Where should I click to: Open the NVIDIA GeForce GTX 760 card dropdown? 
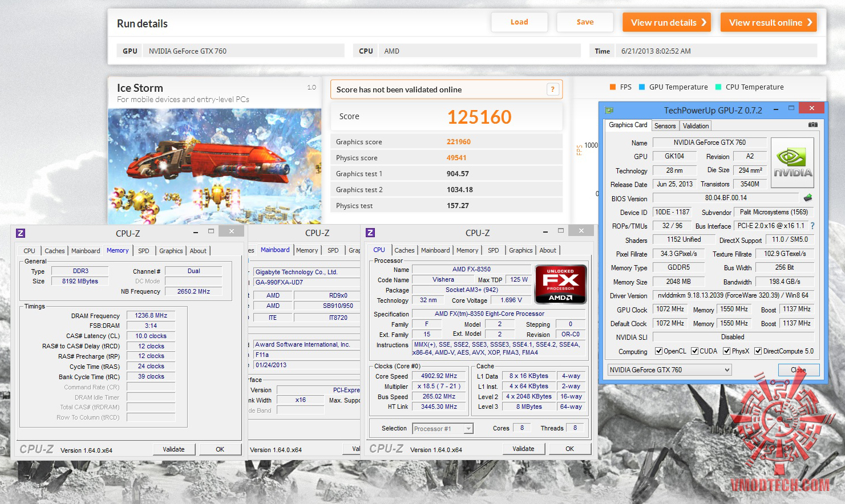669,370
